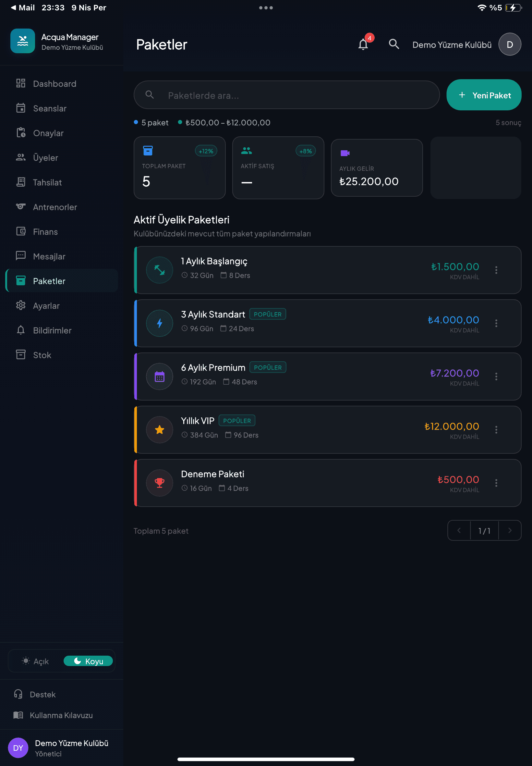Screen dimensions: 532x766
Task: Open Mesajlar from the sidebar
Action: (62, 256)
